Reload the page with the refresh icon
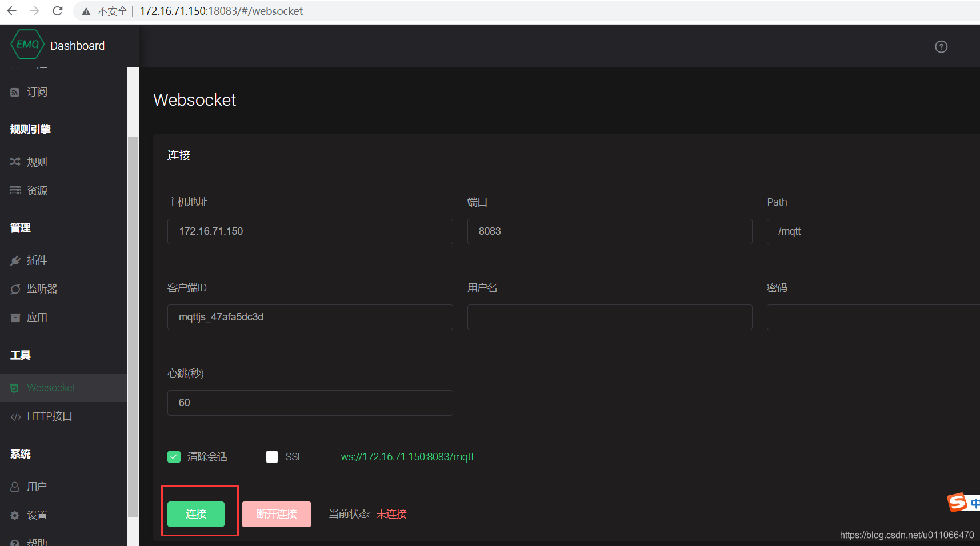This screenshot has width=980, height=546. click(57, 10)
